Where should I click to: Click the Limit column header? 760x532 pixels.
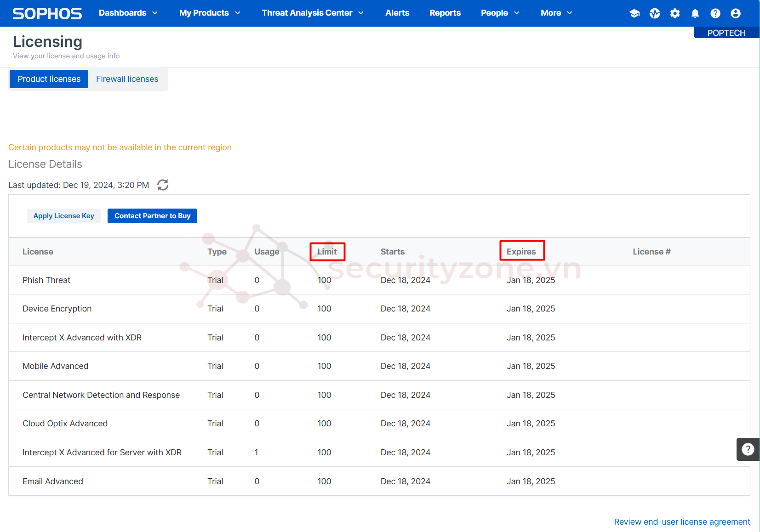(x=327, y=252)
